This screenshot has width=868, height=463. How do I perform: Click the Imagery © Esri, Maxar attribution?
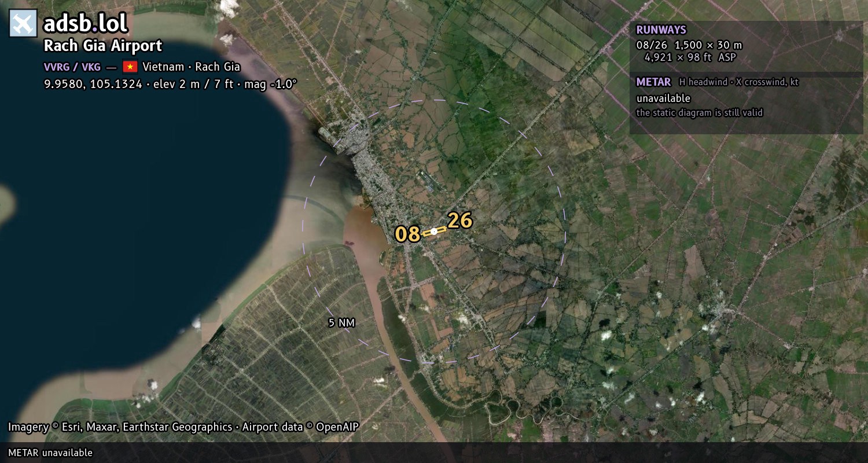(x=183, y=427)
